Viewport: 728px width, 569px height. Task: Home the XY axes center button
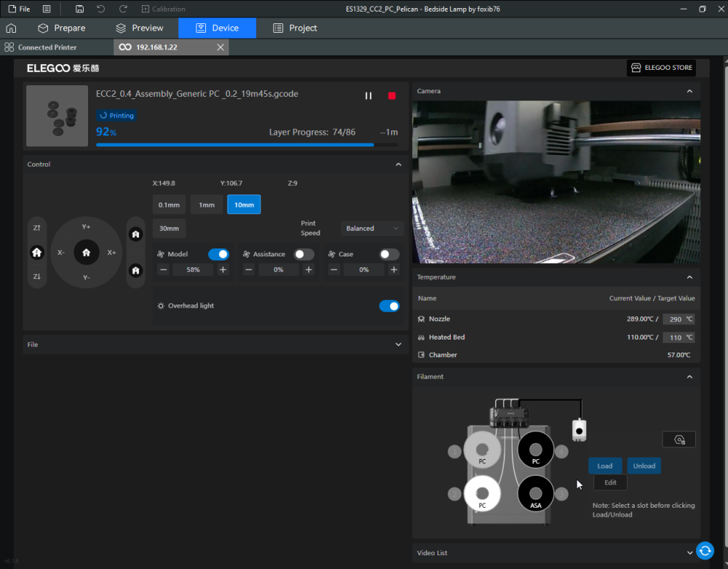[86, 252]
